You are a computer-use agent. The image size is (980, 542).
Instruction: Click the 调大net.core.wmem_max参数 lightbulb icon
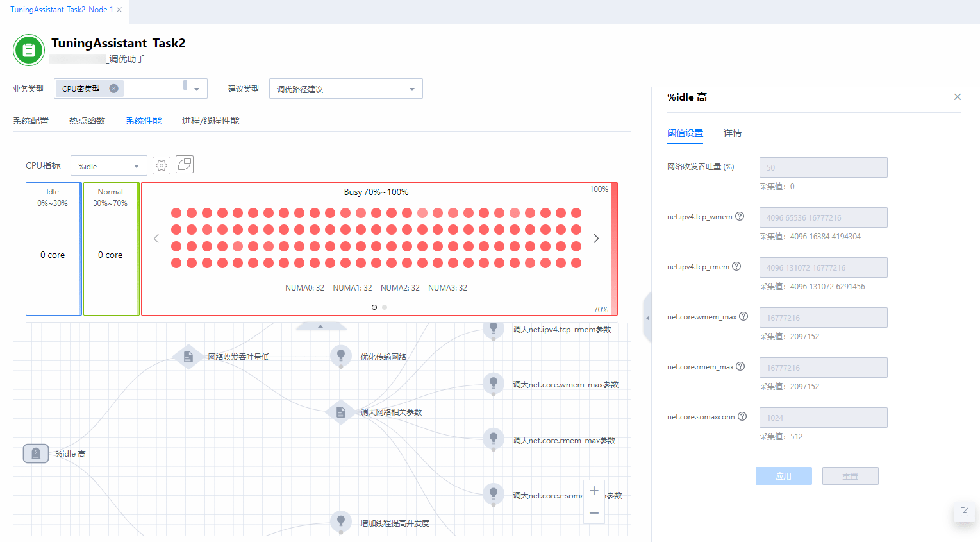click(x=494, y=384)
